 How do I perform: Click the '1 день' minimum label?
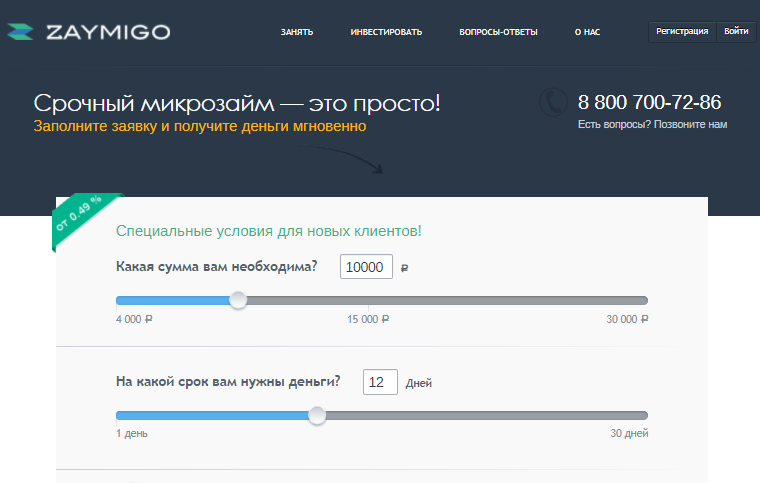132,433
